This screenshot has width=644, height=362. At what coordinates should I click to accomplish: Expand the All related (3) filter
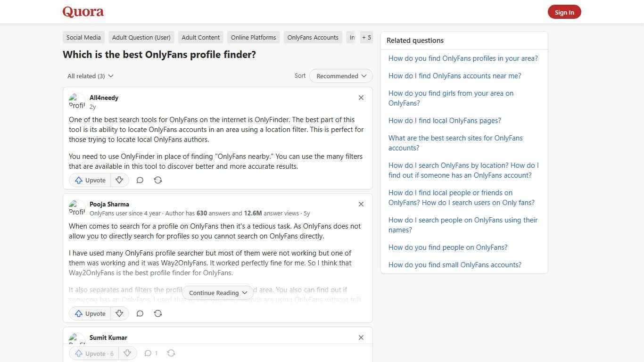(90, 76)
